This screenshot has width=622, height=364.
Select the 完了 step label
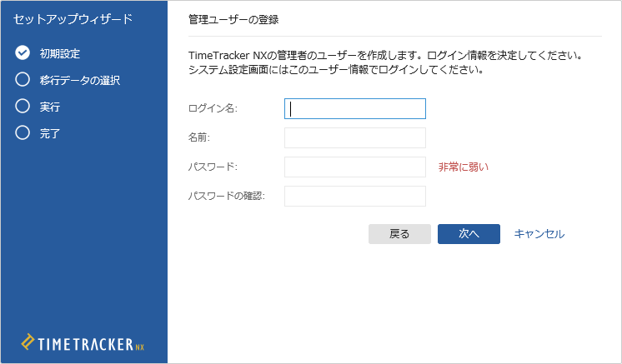(x=50, y=133)
